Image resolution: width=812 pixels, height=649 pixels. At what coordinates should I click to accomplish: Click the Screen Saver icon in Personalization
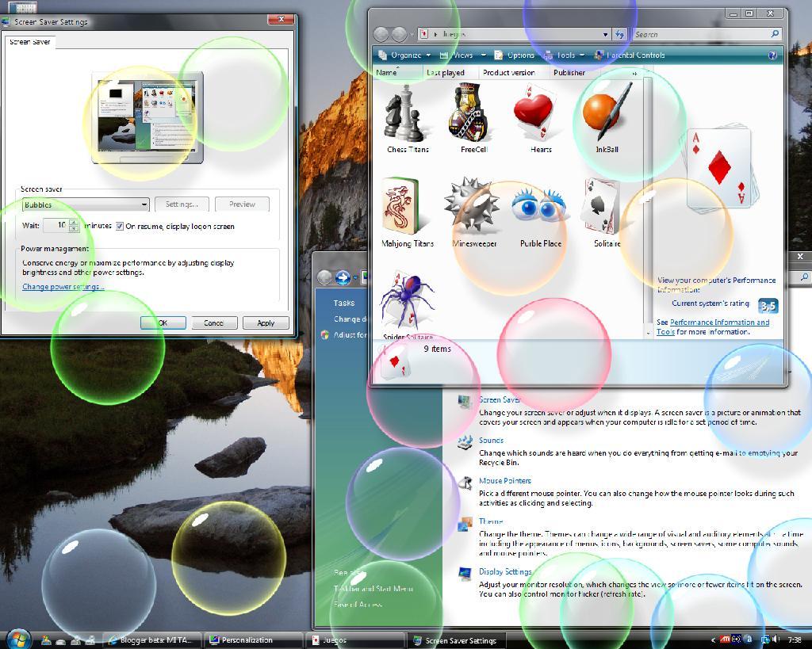pos(465,402)
